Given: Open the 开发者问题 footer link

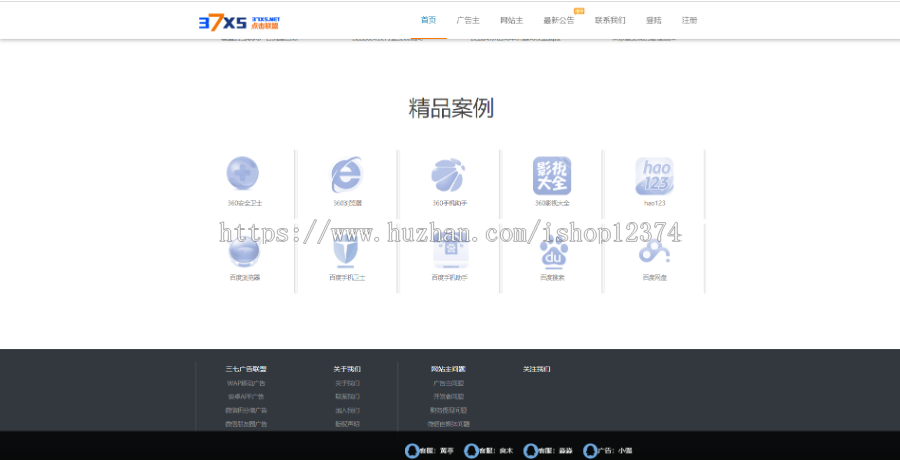Looking at the screenshot, I should (x=448, y=397).
